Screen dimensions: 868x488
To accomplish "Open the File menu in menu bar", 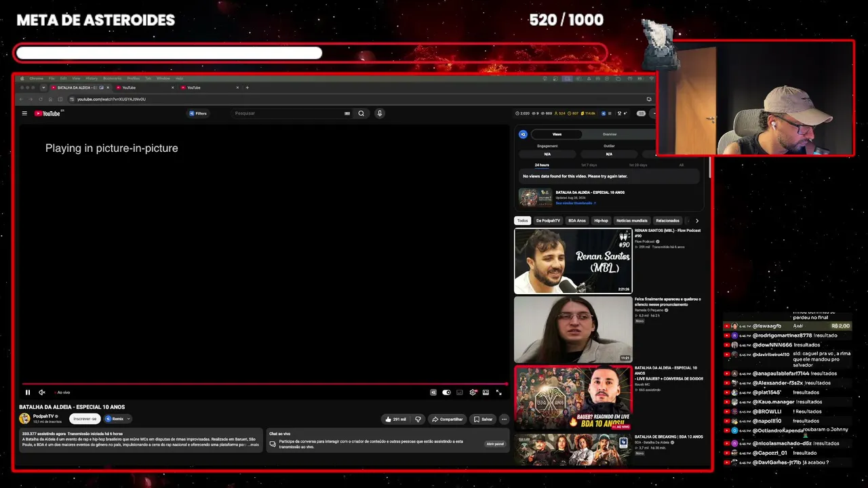I will click(52, 79).
